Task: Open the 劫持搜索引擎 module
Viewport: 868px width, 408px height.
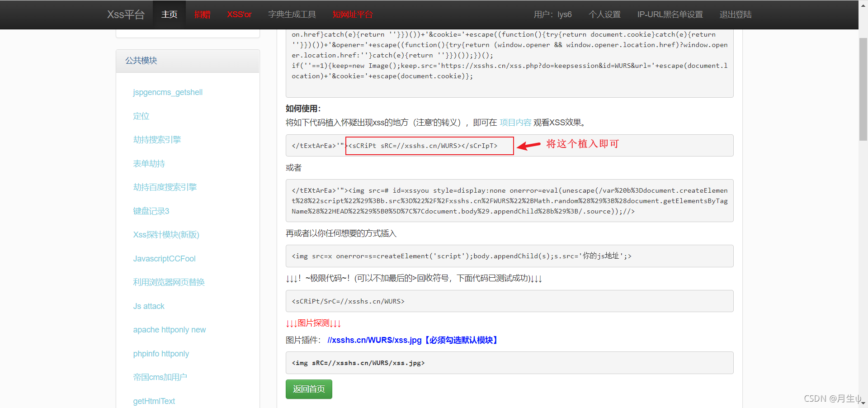Action: pyautogui.click(x=157, y=140)
